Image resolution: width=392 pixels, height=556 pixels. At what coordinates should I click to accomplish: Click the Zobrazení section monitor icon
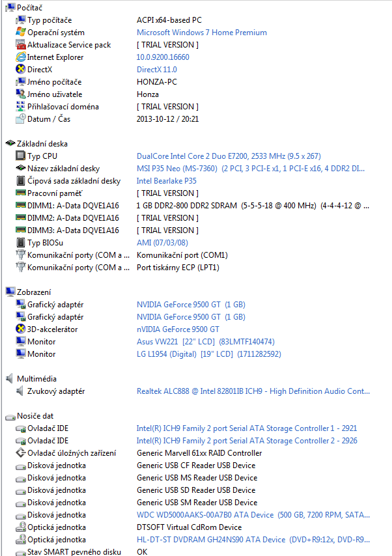coord(10,292)
